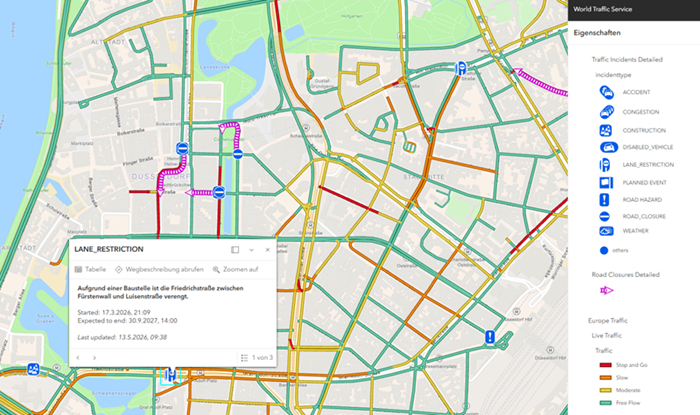Click the Road Closures Detailed layer label
Image resolution: width=700 pixels, height=415 pixels.
pyautogui.click(x=625, y=274)
